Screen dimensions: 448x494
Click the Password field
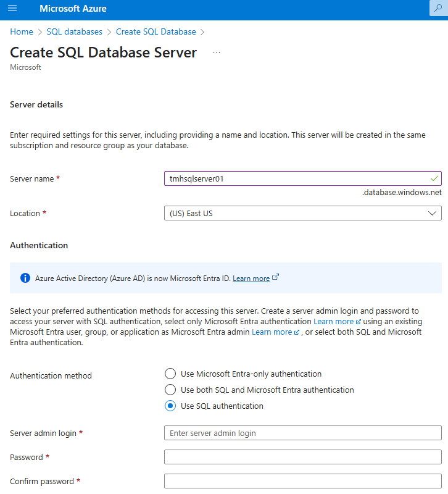tap(302, 457)
